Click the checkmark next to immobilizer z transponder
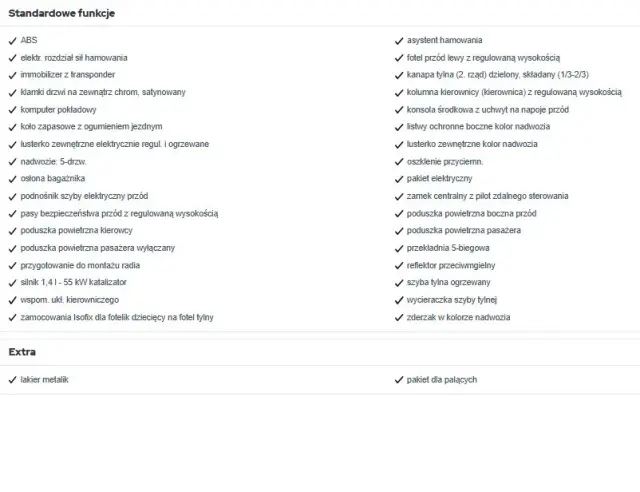 [12, 75]
